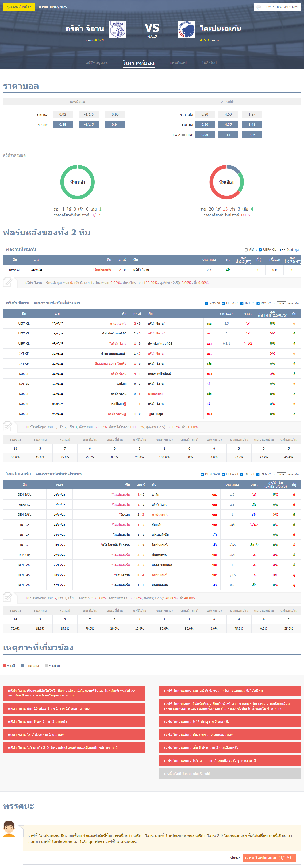Screen dimensions: 304x868
Task: Click เดเอฟ เฟโรนิเคลี team name
Action: (x=159, y=374)
